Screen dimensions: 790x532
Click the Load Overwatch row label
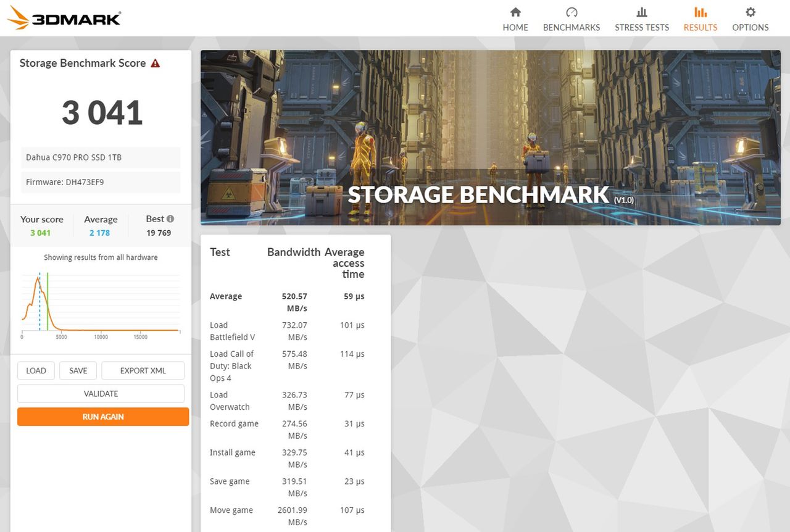[x=230, y=401]
